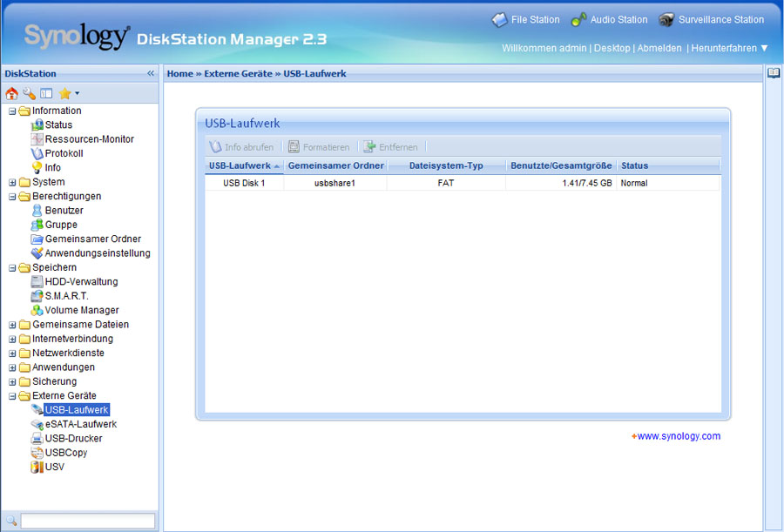Open the help book icon
The height and width of the screenshot is (532, 784).
point(774,73)
